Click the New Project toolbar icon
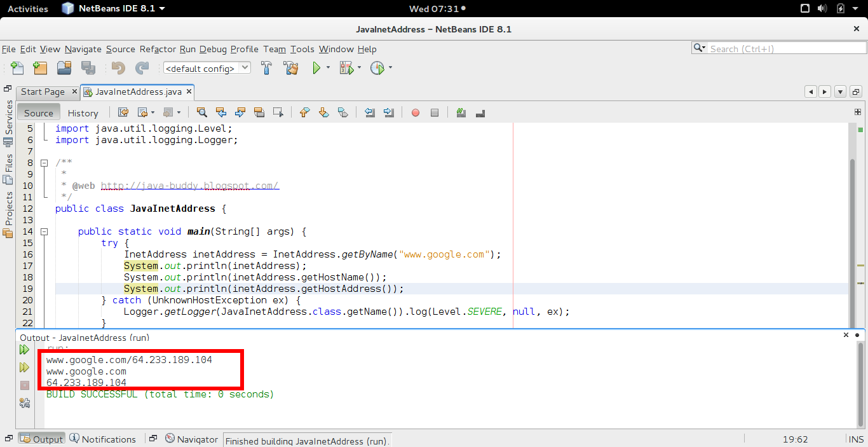Viewport: 868px width, 447px height. [x=40, y=67]
